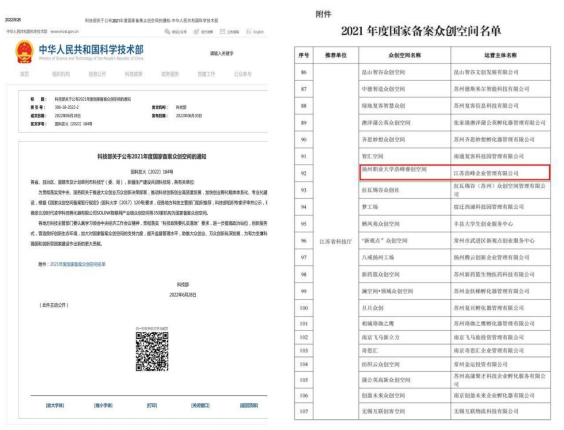The image size is (564, 430).
Task: Click the 返回顶部 back to top link
Action: point(249,406)
